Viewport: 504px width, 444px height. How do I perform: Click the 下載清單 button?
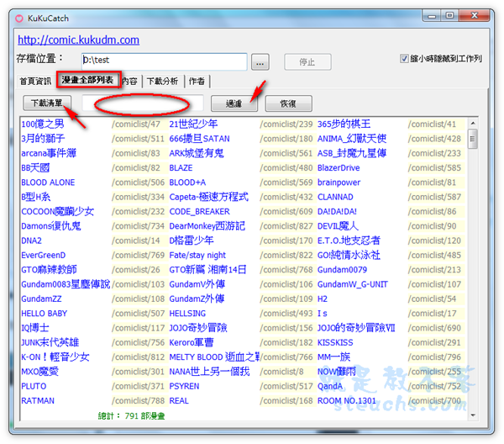coord(47,103)
